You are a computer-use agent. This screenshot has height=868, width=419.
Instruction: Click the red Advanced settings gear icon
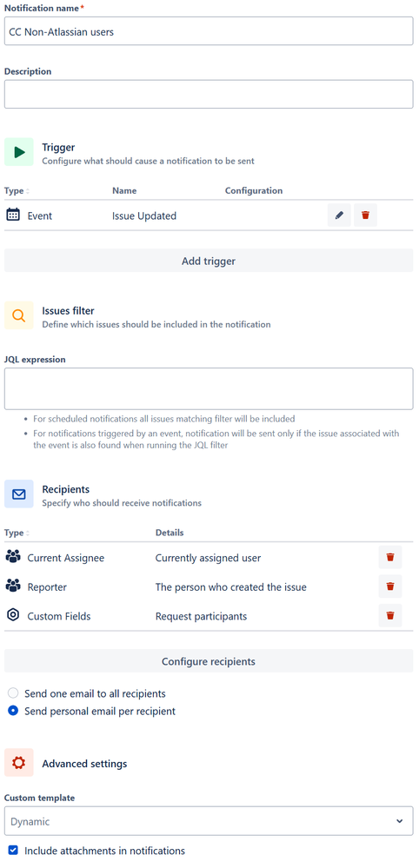pos(19,763)
